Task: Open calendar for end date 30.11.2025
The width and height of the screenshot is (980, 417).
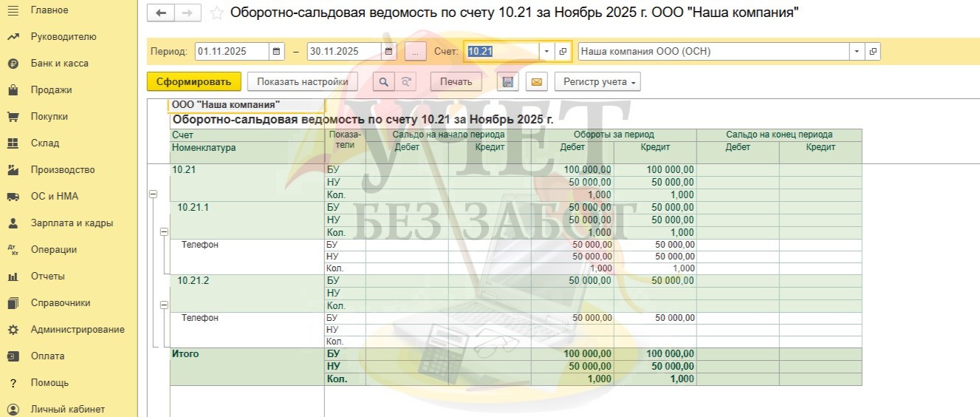Action: (x=389, y=52)
